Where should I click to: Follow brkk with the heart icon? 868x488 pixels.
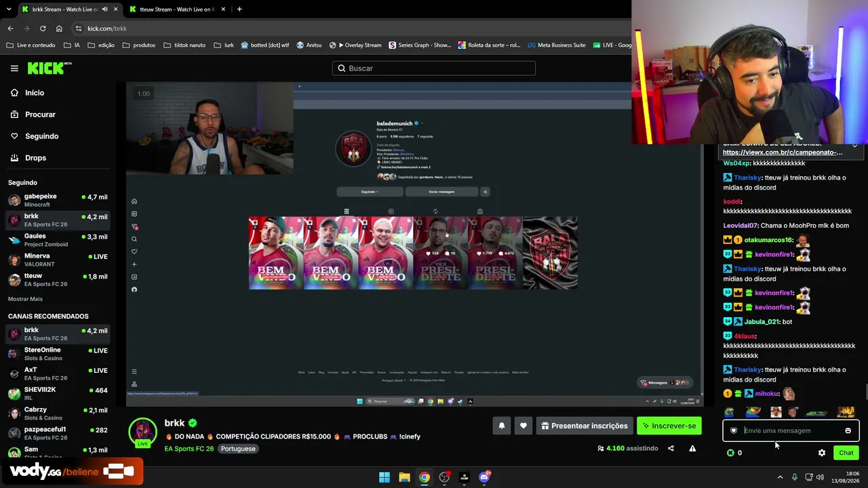524,426
